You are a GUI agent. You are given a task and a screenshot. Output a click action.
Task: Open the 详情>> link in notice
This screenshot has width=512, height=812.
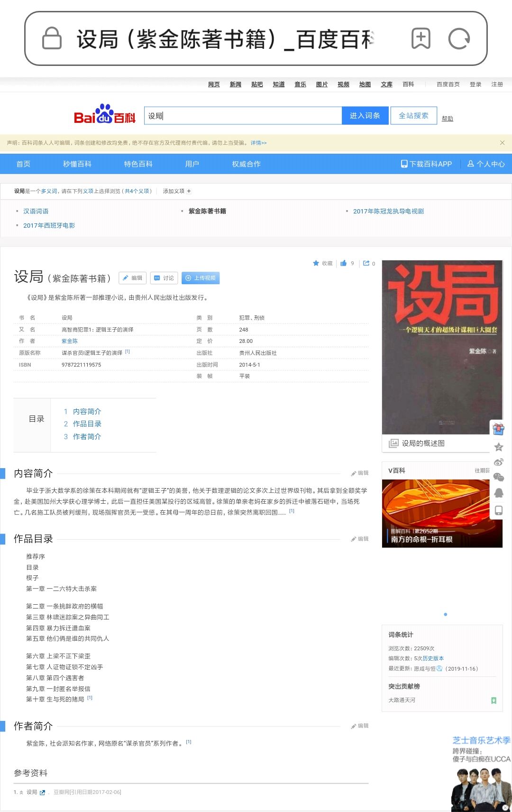click(x=258, y=143)
